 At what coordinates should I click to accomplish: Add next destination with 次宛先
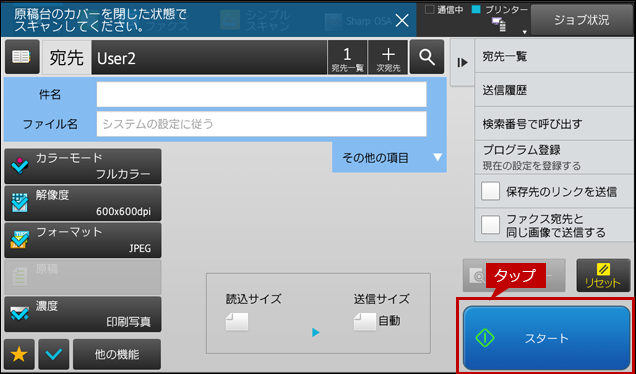click(x=388, y=57)
